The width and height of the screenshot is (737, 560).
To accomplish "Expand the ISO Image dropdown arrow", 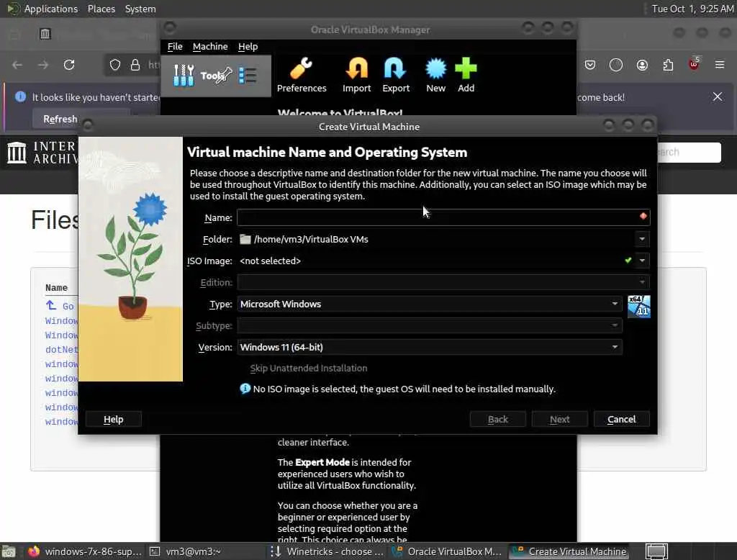I will coord(642,261).
